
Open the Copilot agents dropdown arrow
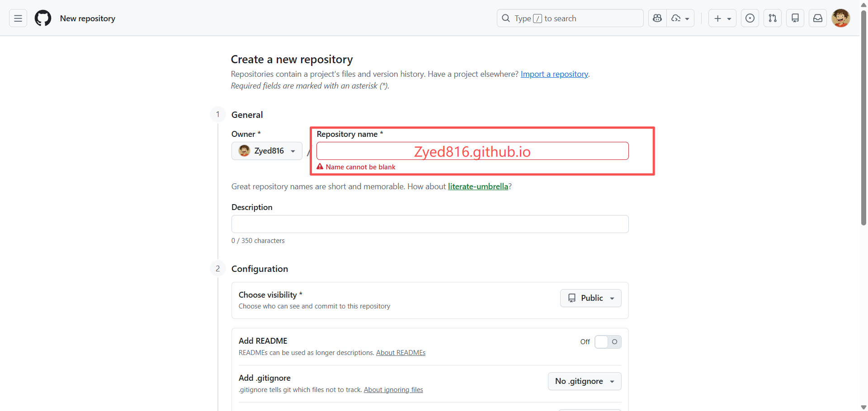coord(681,18)
